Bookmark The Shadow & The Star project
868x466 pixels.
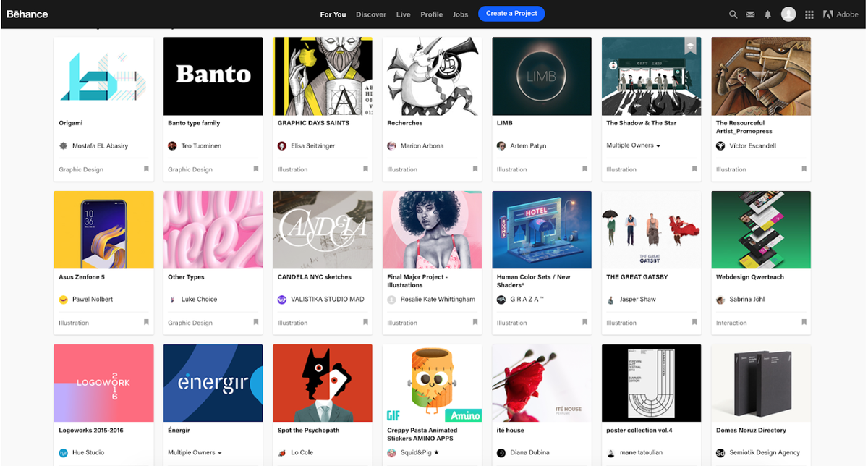694,169
